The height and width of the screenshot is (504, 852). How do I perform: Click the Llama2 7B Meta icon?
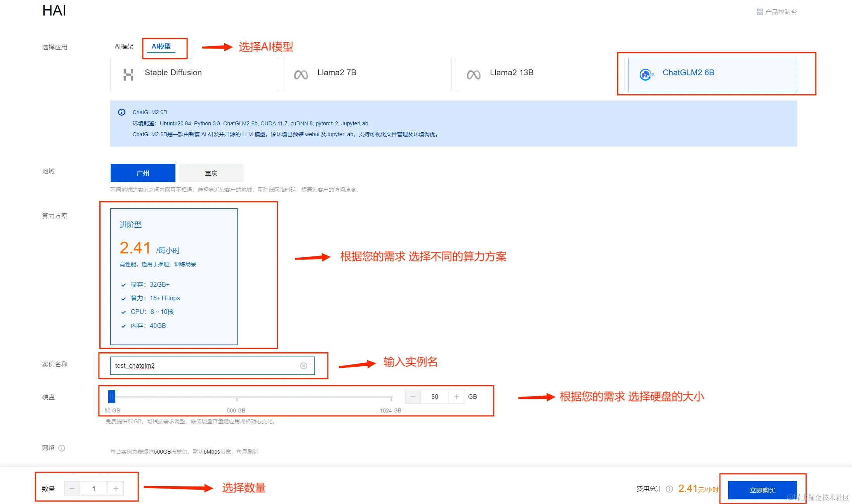coord(301,74)
